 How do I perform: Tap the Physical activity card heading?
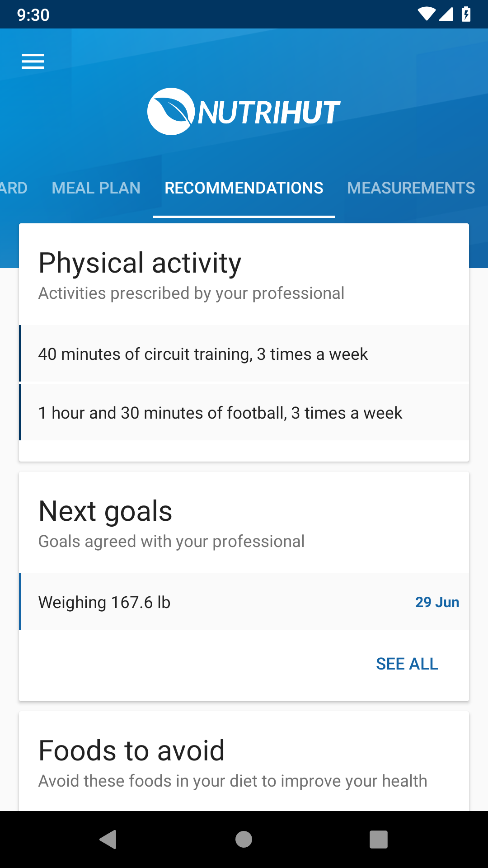coord(140,263)
